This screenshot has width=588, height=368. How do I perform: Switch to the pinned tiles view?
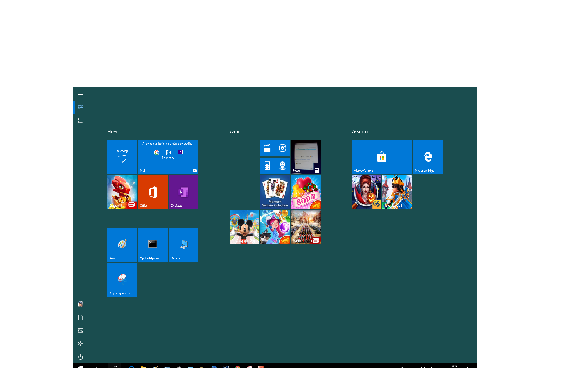pos(80,107)
